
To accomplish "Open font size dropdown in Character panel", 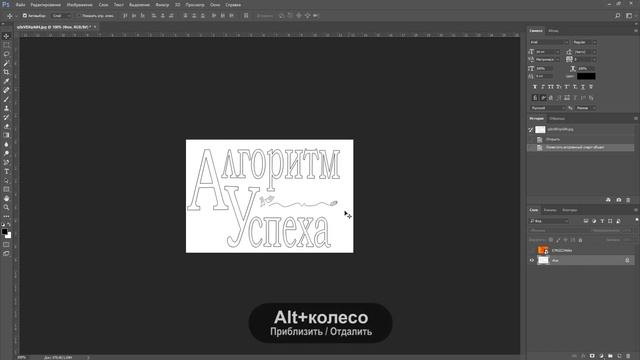I will pyautogui.click(x=548, y=52).
